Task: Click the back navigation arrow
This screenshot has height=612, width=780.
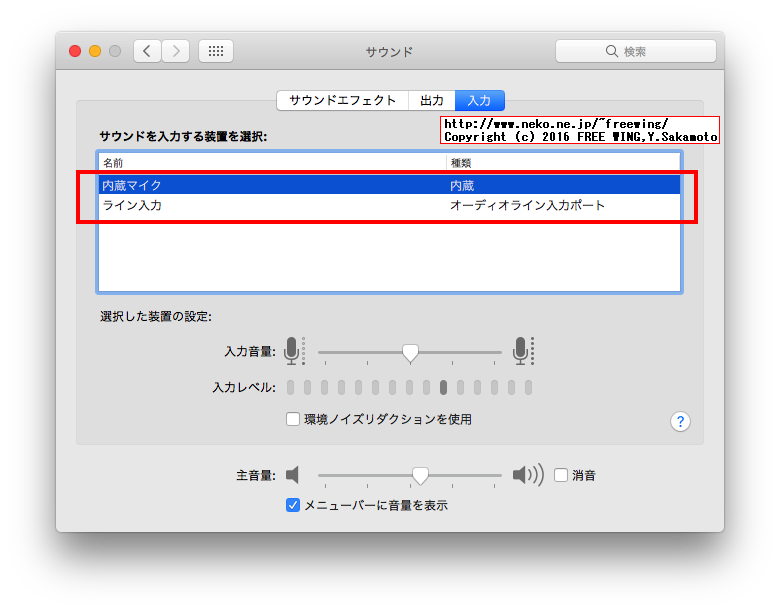Action: pos(147,51)
